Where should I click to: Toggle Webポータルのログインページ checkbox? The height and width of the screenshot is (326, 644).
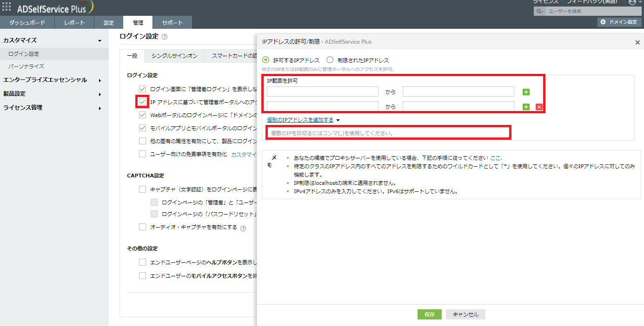tap(143, 115)
